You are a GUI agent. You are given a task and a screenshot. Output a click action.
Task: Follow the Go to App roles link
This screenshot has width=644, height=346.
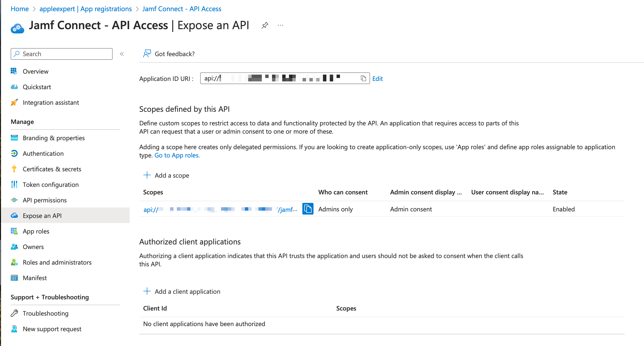pos(177,155)
